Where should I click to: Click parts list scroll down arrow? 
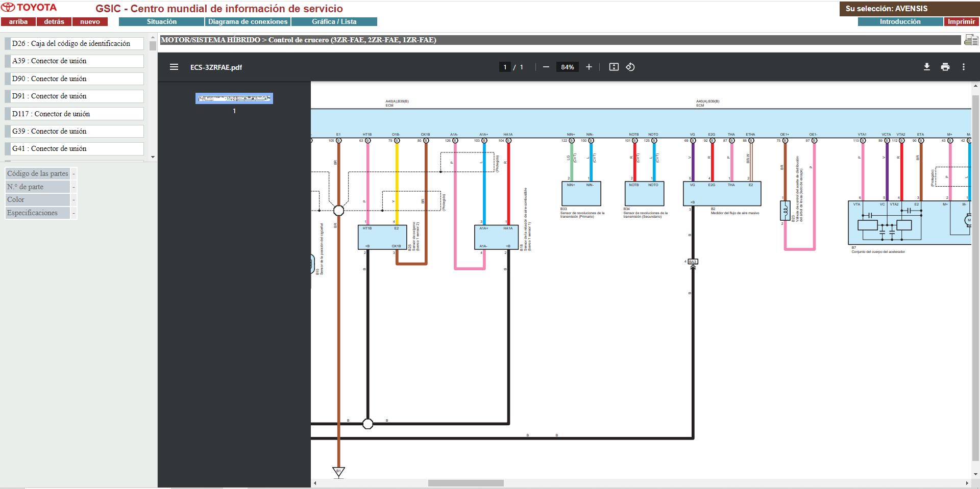153,157
